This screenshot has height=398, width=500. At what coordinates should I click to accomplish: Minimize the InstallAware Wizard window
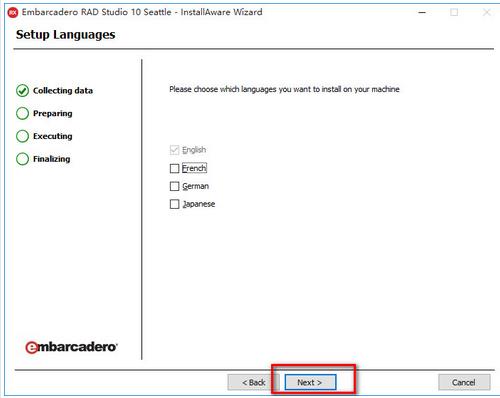[422, 13]
